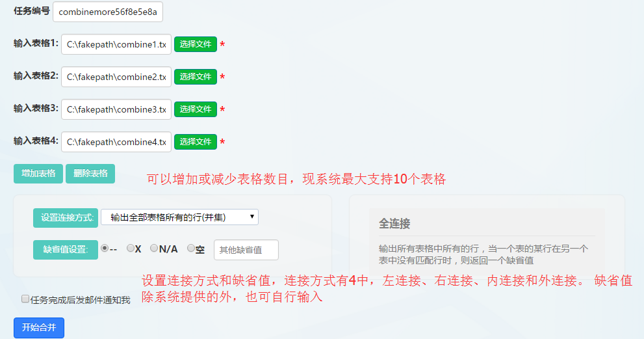This screenshot has width=644, height=339.
Task: Click the 输入表格1 label text
Action: click(x=36, y=43)
